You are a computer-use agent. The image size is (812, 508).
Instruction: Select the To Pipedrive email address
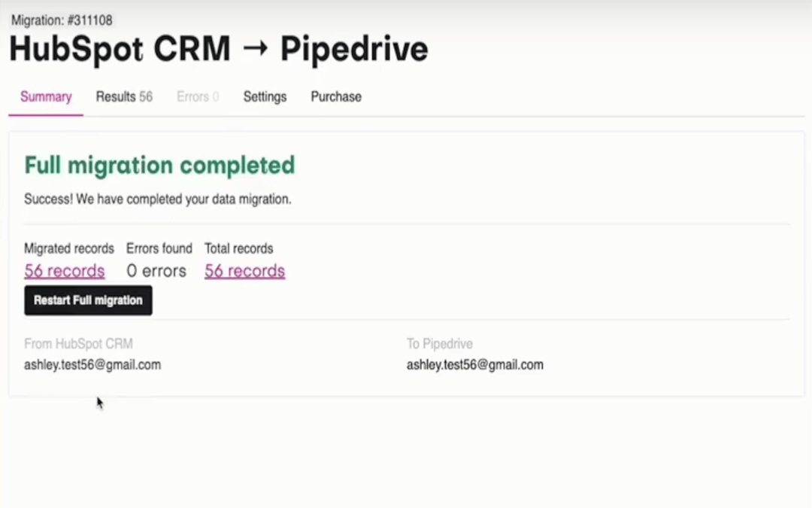474,364
